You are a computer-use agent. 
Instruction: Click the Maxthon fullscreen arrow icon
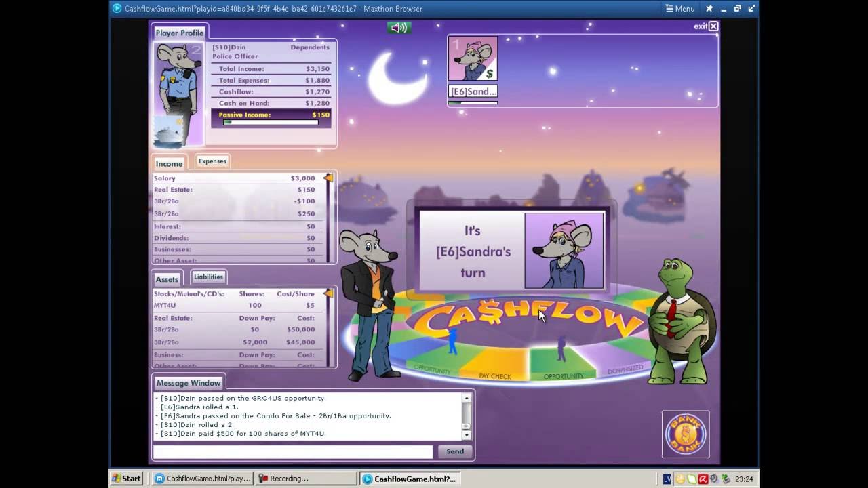pos(752,9)
